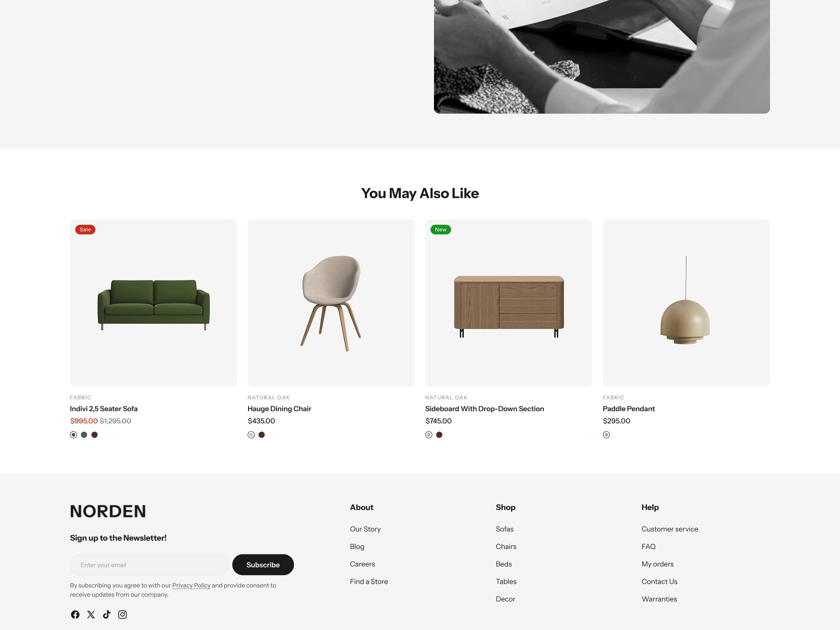Open the Instagram social icon
The width and height of the screenshot is (840, 630).
click(122, 615)
